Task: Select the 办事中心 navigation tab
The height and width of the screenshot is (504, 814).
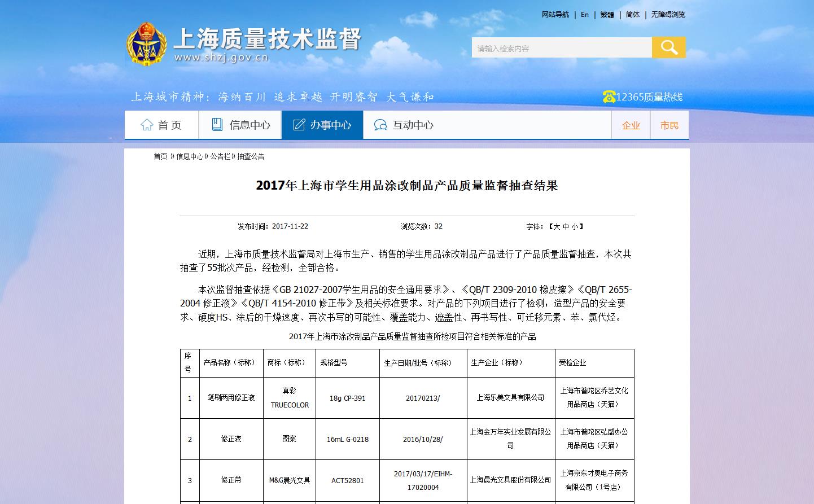Action: (322, 125)
